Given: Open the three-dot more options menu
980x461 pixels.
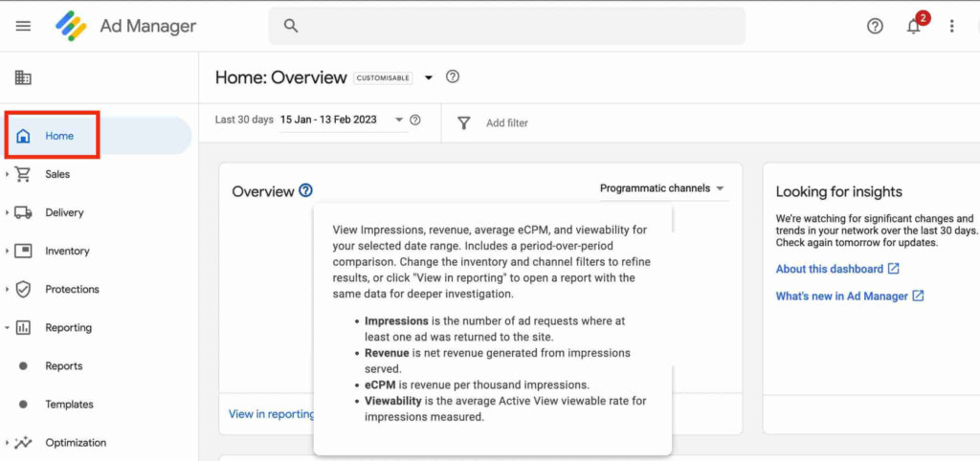Looking at the screenshot, I should [x=951, y=26].
